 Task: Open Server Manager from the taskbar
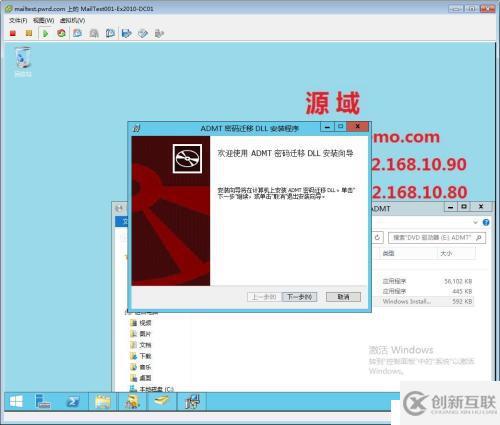43,401
